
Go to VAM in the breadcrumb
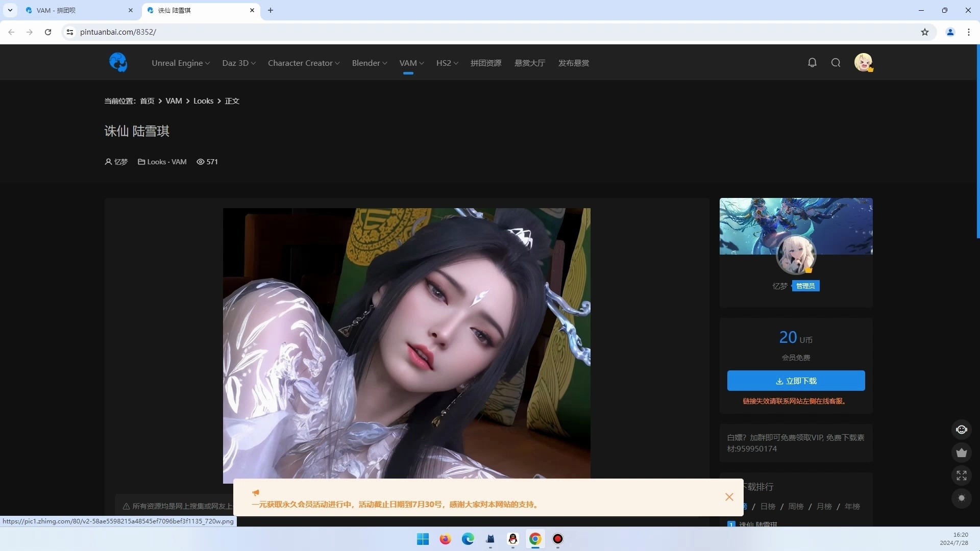point(174,101)
